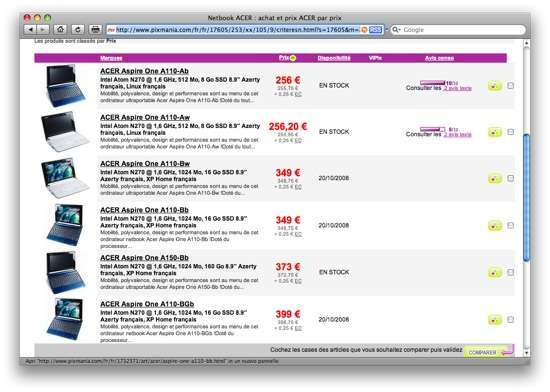This screenshot has height=392, width=550.
Task: Click the Prix sort indicator icon
Action: coord(293,58)
